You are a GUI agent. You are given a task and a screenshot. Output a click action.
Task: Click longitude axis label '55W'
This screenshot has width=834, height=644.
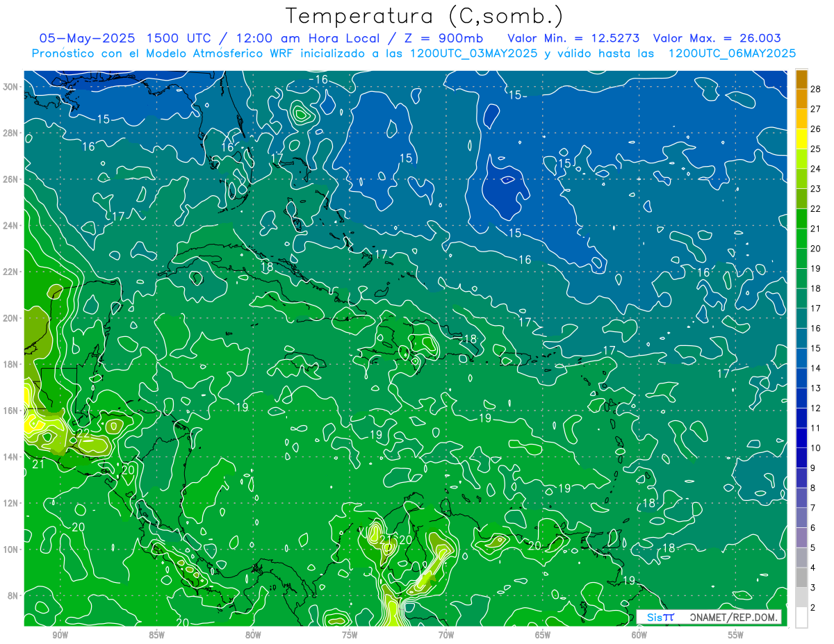tap(736, 636)
